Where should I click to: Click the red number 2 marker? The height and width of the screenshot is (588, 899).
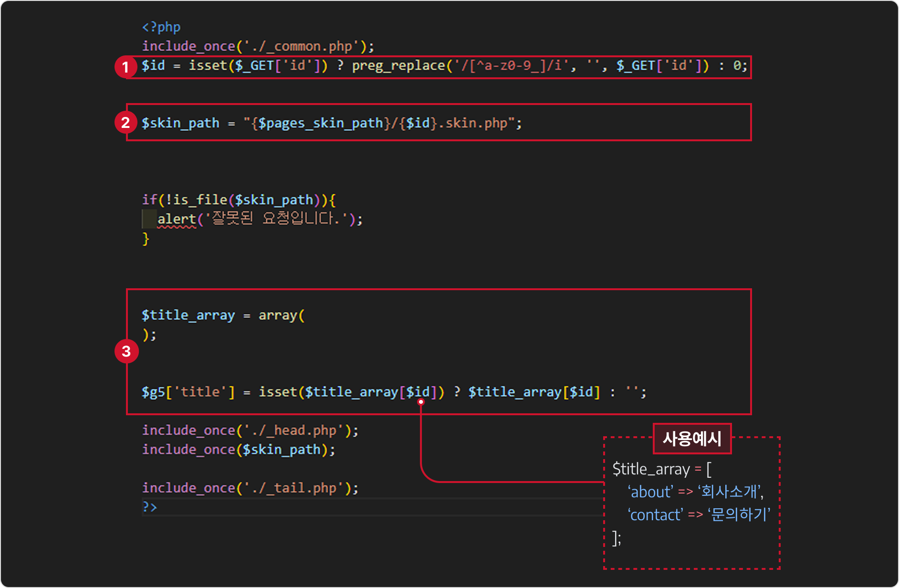pos(125,123)
